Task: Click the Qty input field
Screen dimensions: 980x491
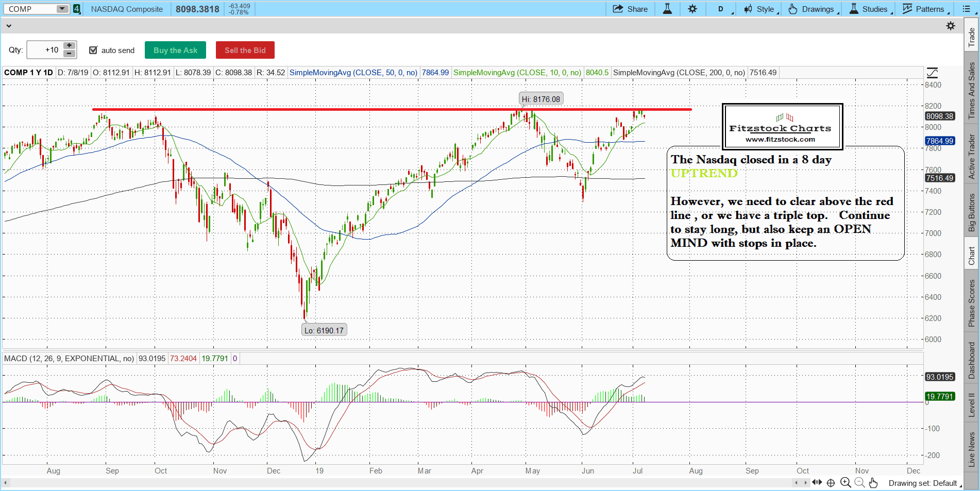Action: point(45,50)
